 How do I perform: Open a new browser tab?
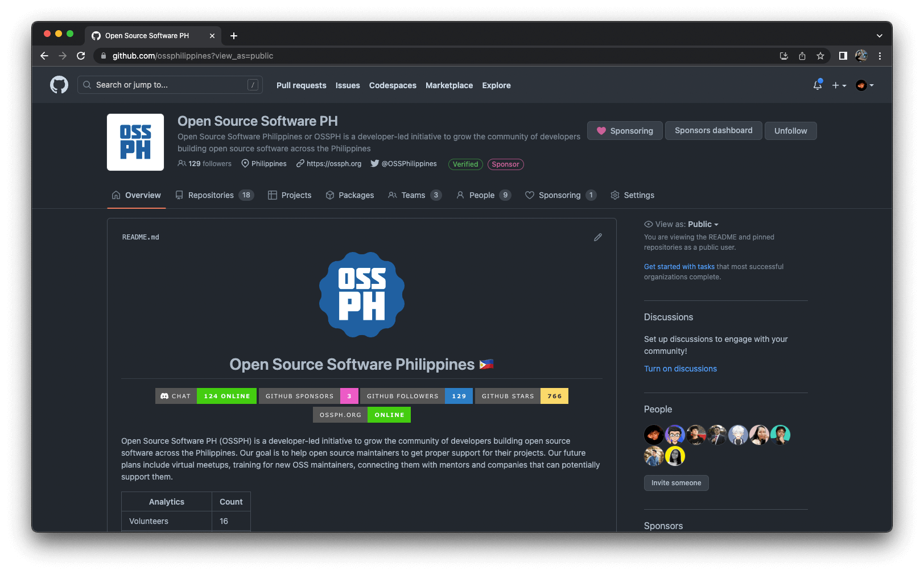[234, 36]
